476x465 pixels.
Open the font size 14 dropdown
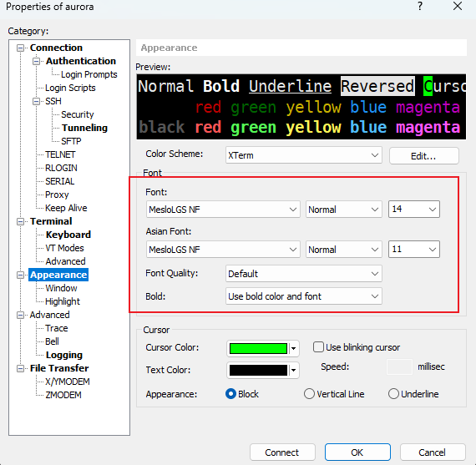click(414, 210)
